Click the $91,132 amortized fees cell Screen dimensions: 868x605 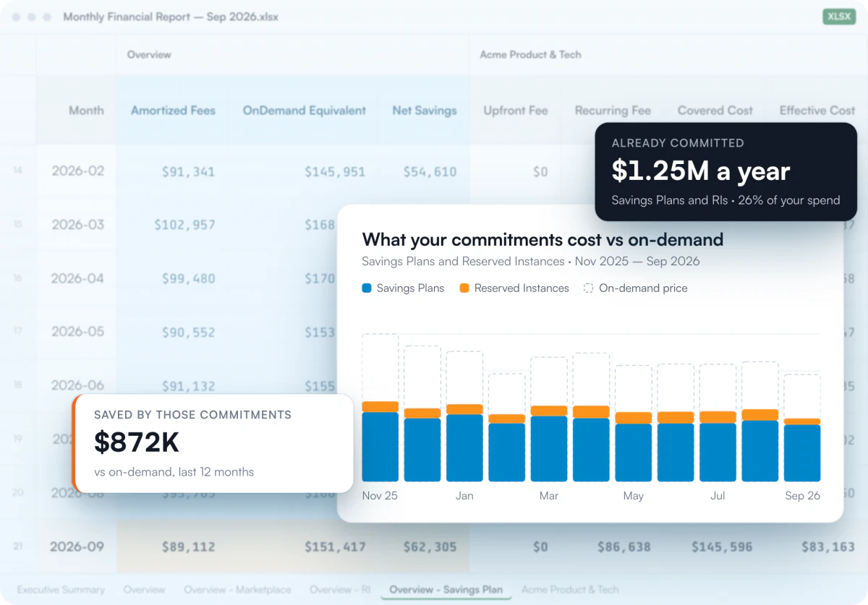pos(188,385)
